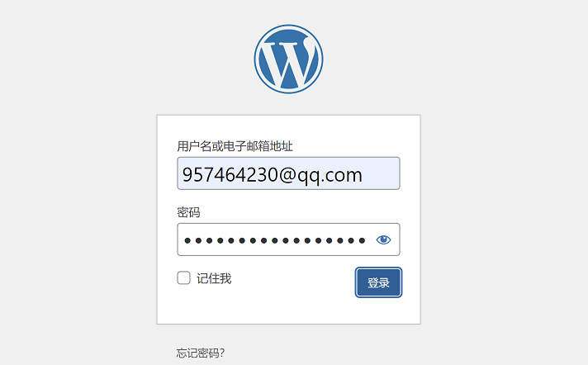The height and width of the screenshot is (365, 588).
Task: Click the blue 登录 button
Action: coord(378,282)
